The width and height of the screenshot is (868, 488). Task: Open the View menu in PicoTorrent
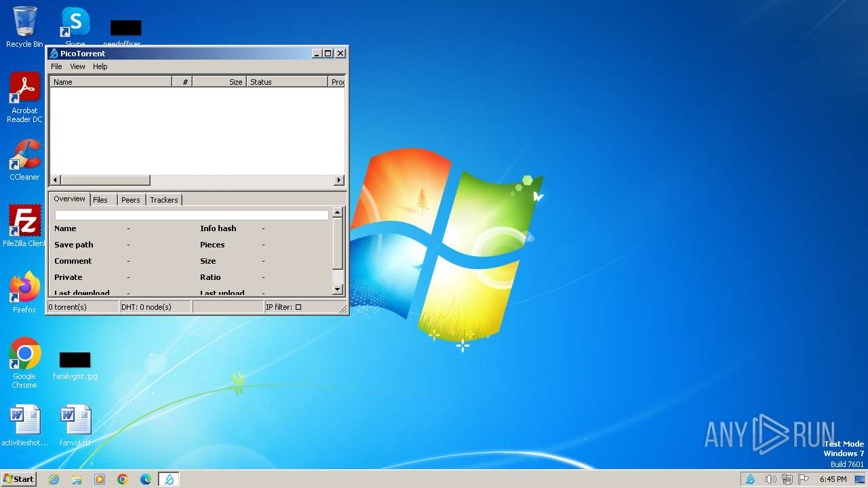77,66
